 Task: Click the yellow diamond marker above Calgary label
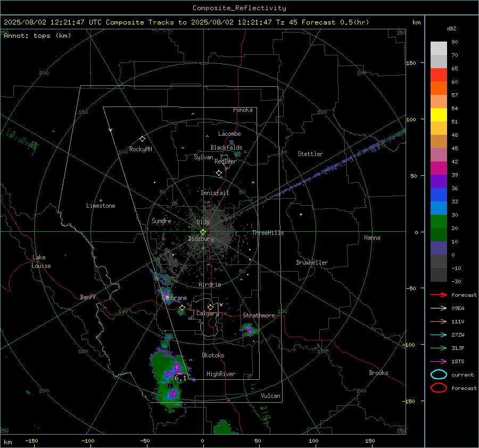coord(210,307)
